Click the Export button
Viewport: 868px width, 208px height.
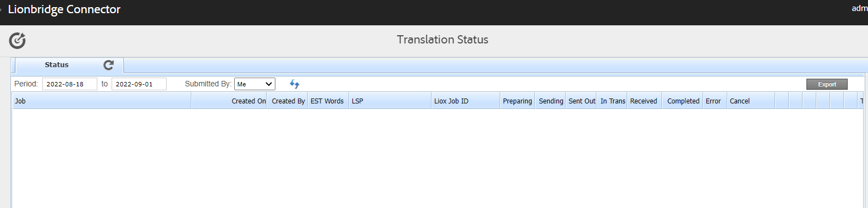click(827, 84)
